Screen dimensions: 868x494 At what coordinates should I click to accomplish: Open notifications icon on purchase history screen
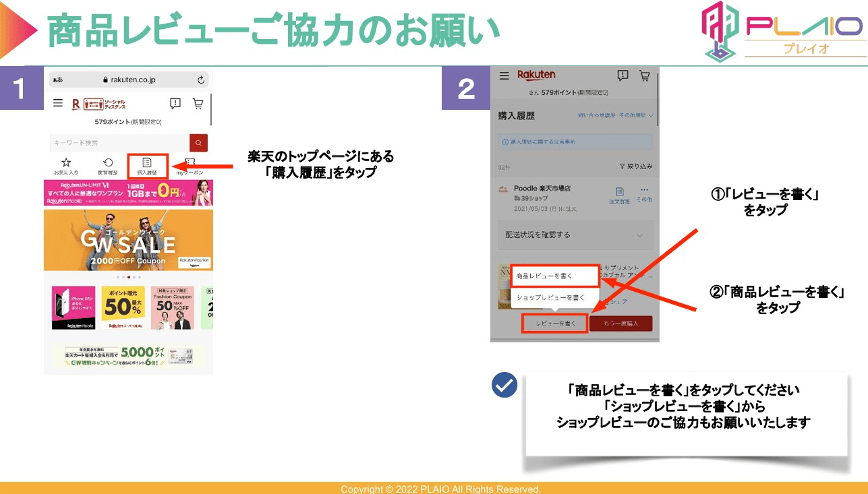click(623, 75)
